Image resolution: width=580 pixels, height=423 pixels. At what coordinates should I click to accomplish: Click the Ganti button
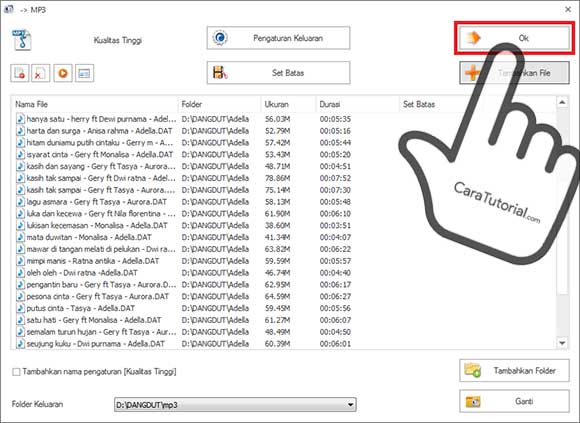coord(515,401)
